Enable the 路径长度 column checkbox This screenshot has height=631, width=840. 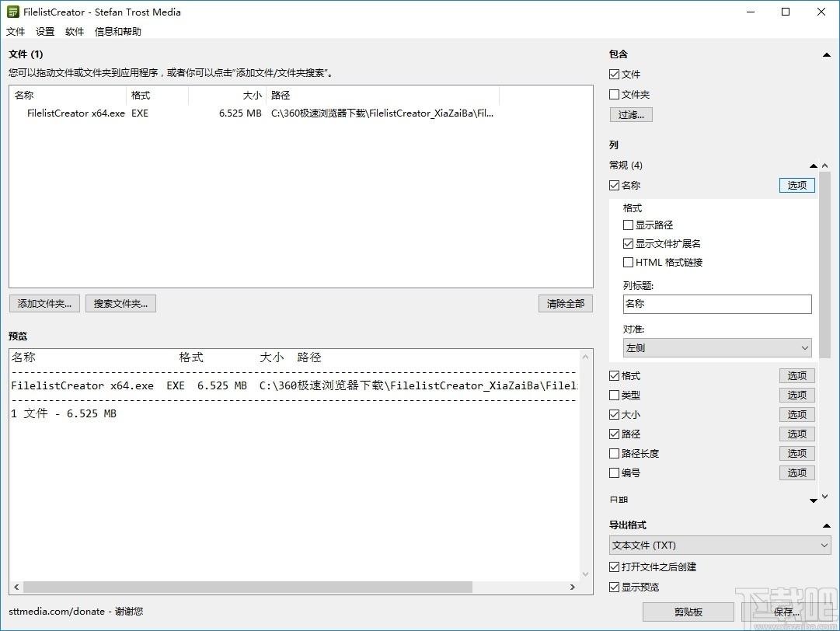tap(615, 454)
